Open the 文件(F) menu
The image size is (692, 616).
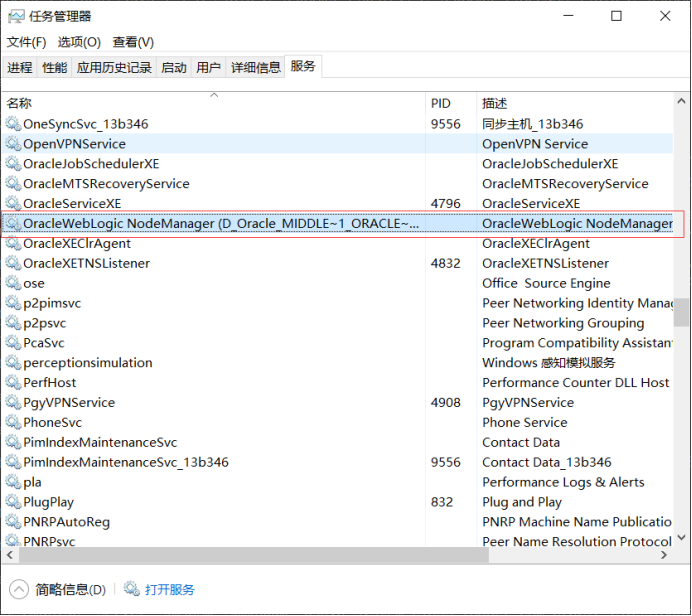coord(27,42)
